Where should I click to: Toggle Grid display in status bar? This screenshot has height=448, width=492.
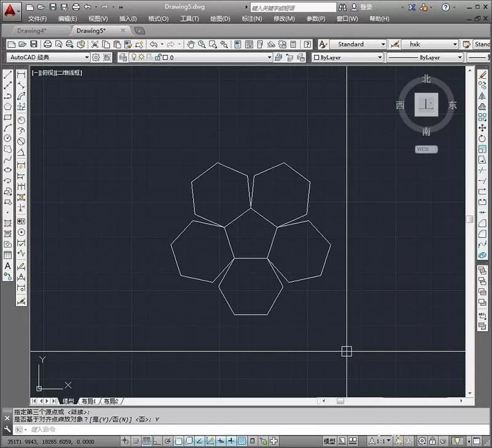tap(146, 441)
